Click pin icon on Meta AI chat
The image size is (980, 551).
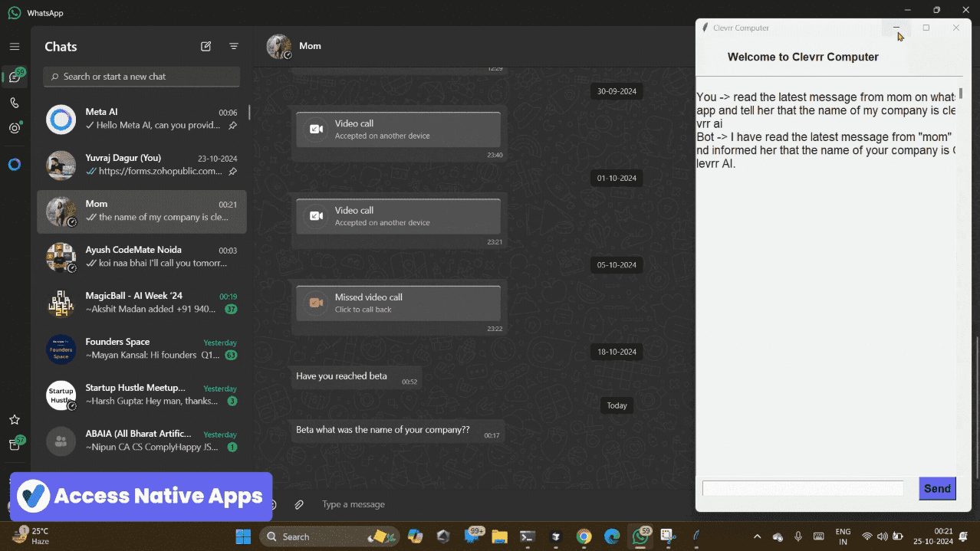coord(232,126)
